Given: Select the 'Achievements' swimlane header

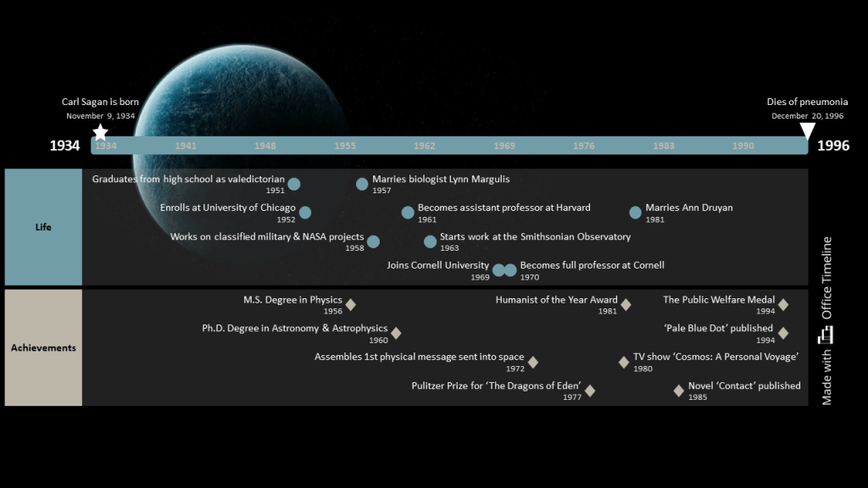Looking at the screenshot, I should pos(42,347).
